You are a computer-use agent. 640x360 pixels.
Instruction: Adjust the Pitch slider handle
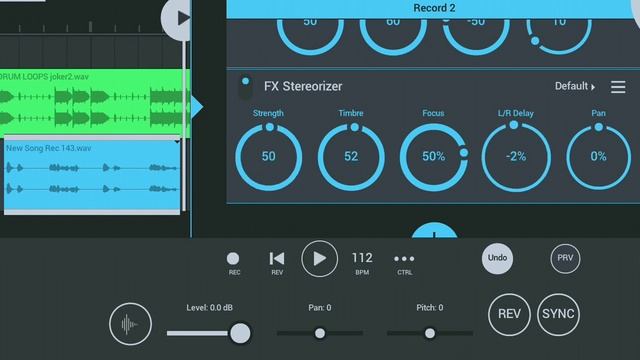pyautogui.click(x=430, y=333)
